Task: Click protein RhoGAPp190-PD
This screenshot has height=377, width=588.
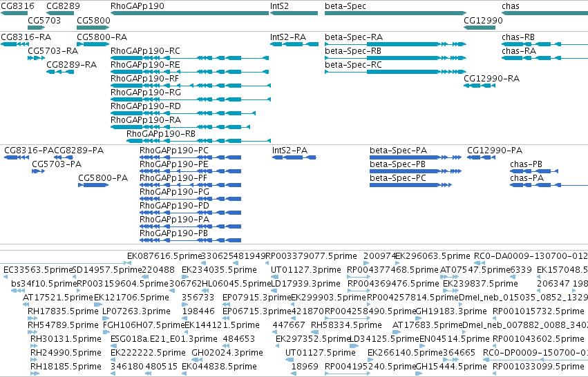Action: pyautogui.click(x=190, y=213)
